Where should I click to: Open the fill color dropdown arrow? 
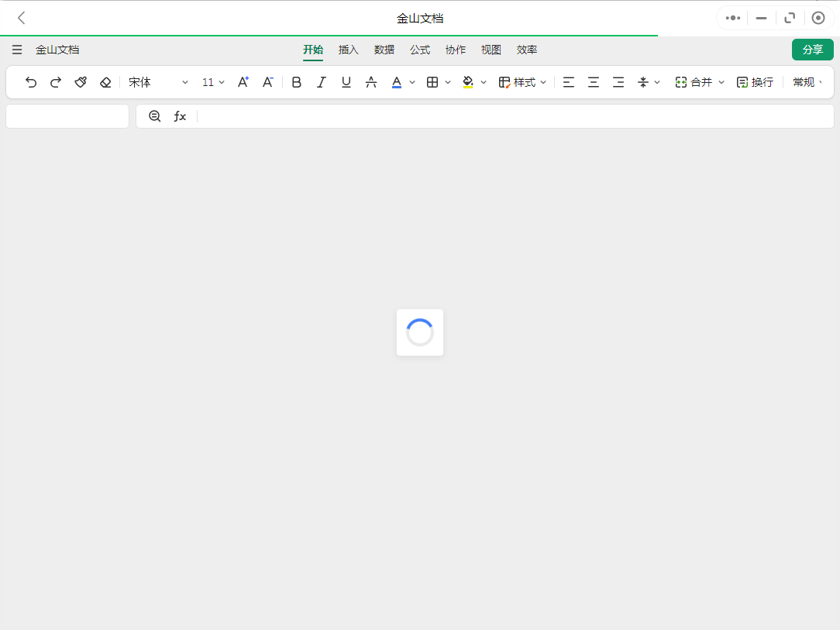point(484,82)
